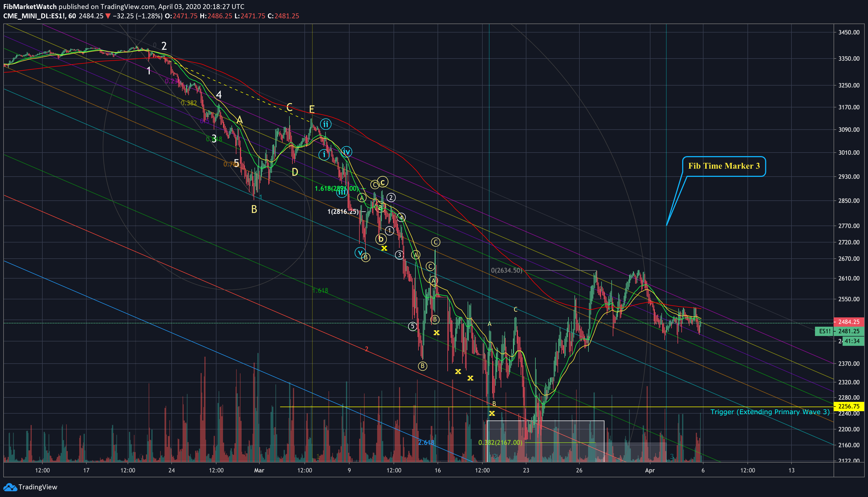
Task: Click the large yellow D wave label
Action: 295,172
